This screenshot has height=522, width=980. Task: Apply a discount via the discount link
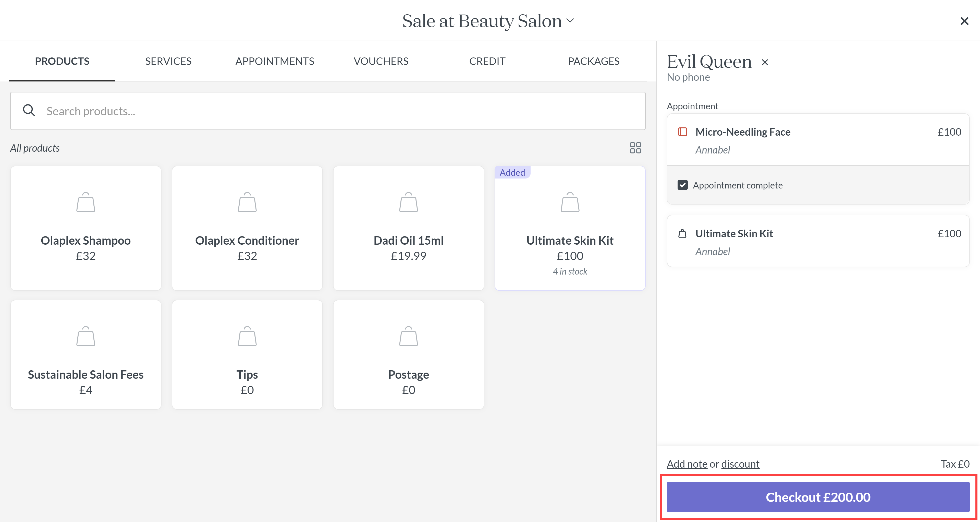click(x=740, y=464)
